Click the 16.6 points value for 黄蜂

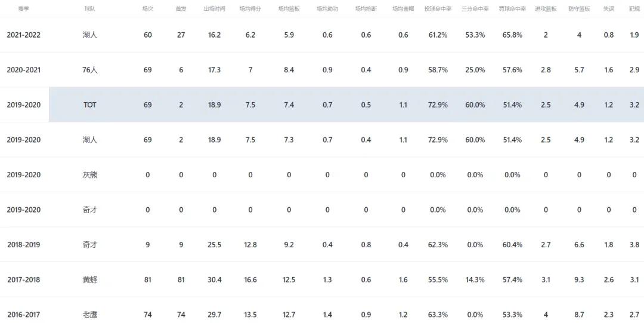(x=250, y=280)
